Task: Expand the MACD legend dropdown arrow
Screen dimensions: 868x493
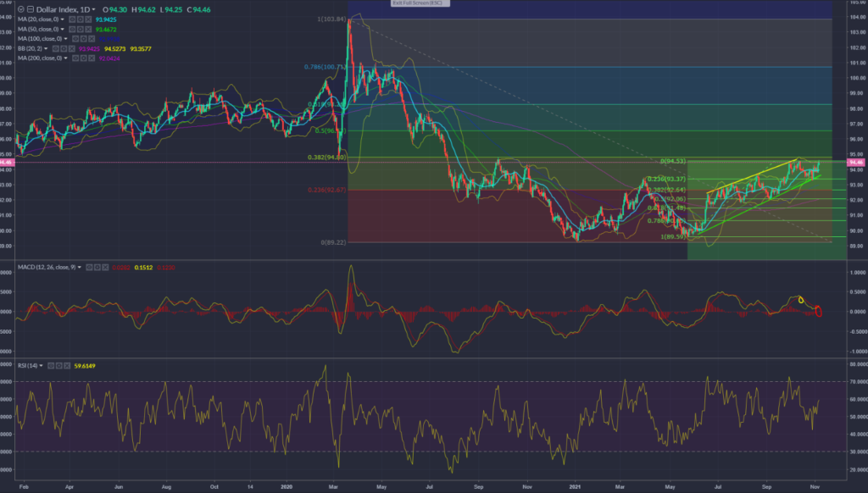Action: tap(80, 267)
